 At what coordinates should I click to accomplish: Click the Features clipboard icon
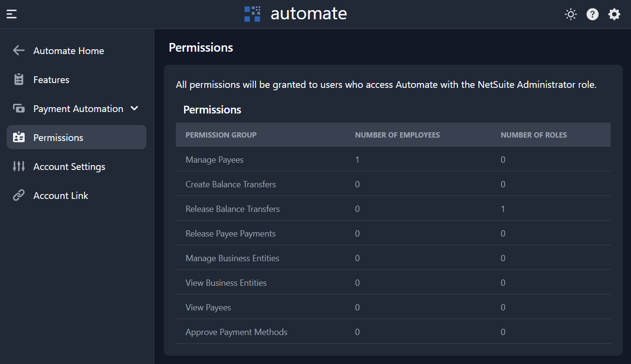pos(19,80)
